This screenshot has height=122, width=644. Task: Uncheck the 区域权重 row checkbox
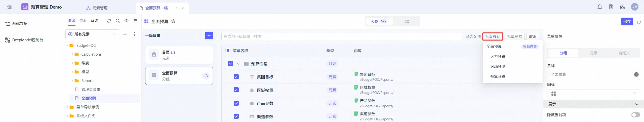click(x=236, y=90)
